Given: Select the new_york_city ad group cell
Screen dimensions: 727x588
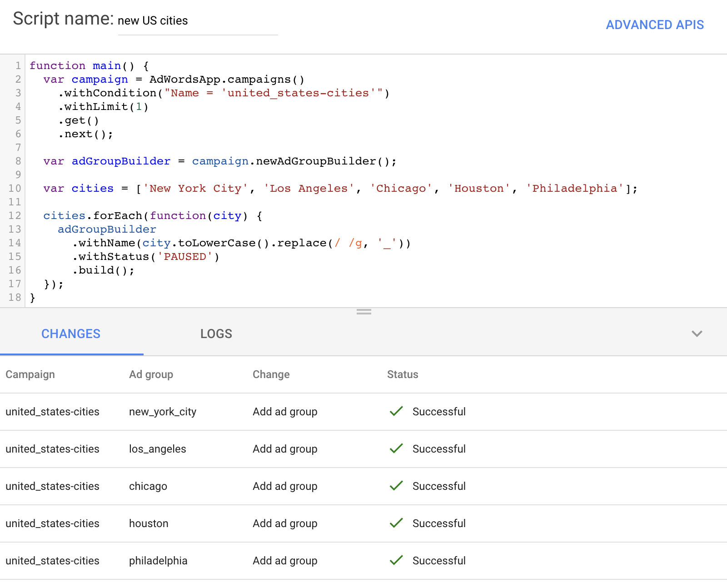Looking at the screenshot, I should click(162, 412).
